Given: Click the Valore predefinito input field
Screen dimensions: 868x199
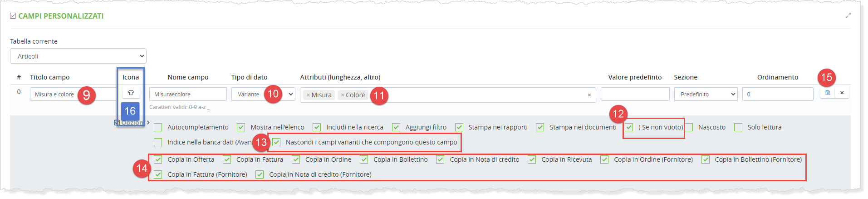Looking at the screenshot, I should tap(635, 95).
